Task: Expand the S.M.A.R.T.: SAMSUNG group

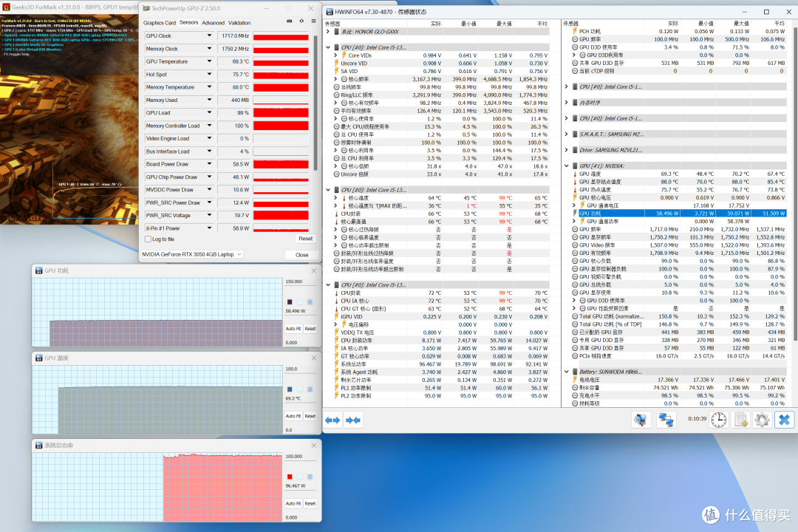Action: tap(567, 134)
